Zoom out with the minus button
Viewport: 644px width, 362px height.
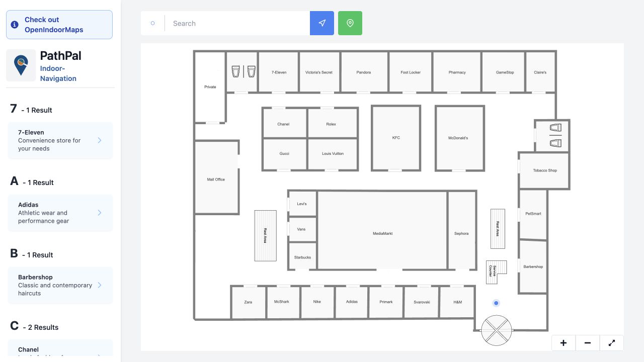[588, 343]
